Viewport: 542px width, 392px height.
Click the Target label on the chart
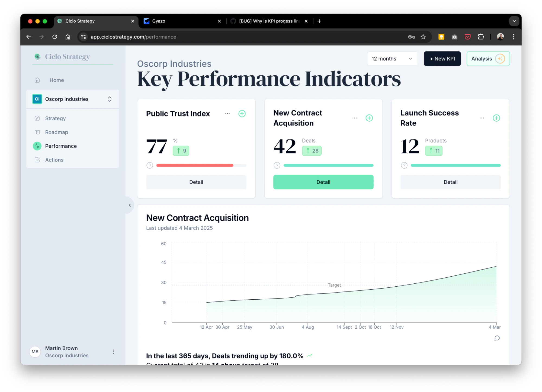(334, 285)
